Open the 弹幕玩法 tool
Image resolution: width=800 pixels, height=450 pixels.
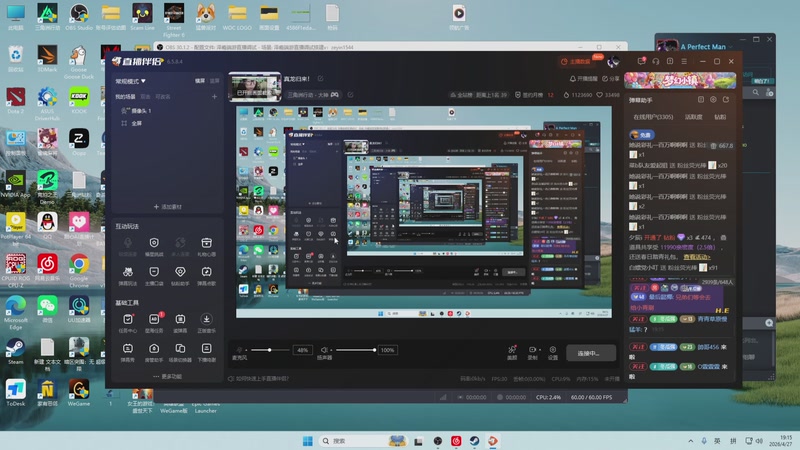[128, 276]
